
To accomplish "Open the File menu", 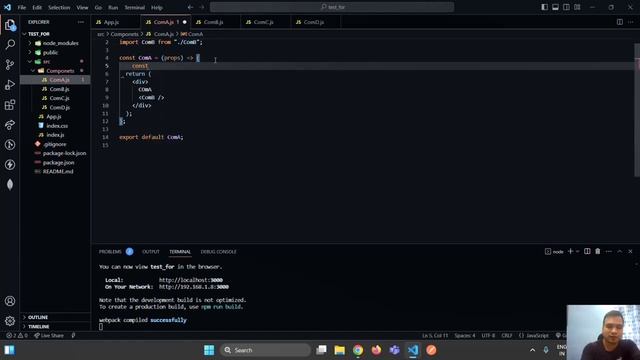I will [22, 7].
